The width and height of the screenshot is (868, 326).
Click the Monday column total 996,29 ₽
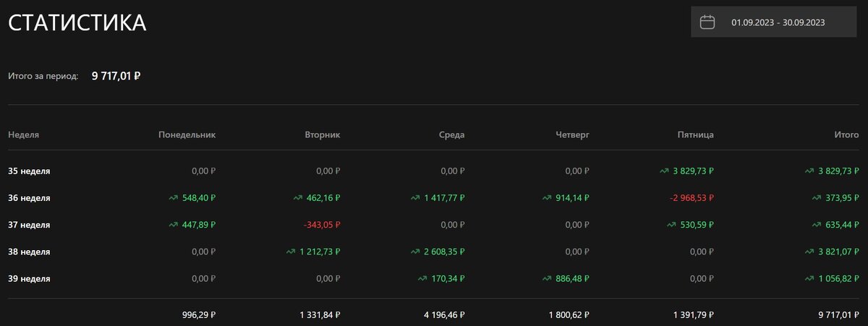[x=199, y=315]
